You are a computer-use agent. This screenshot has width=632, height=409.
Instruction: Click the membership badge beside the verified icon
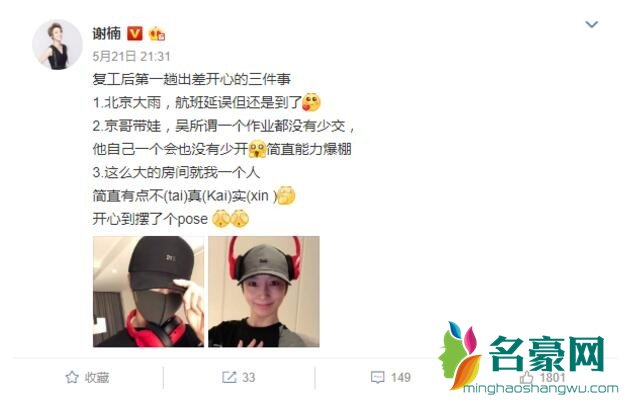[x=157, y=34]
